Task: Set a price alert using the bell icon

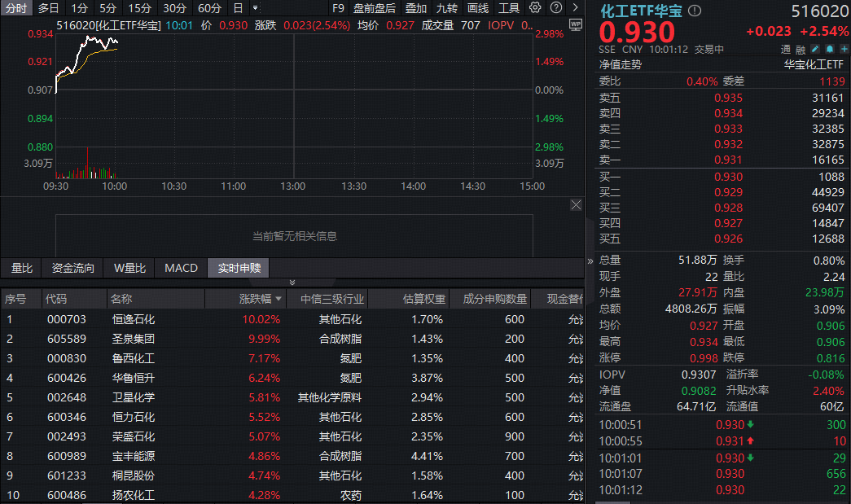Action: (x=829, y=49)
